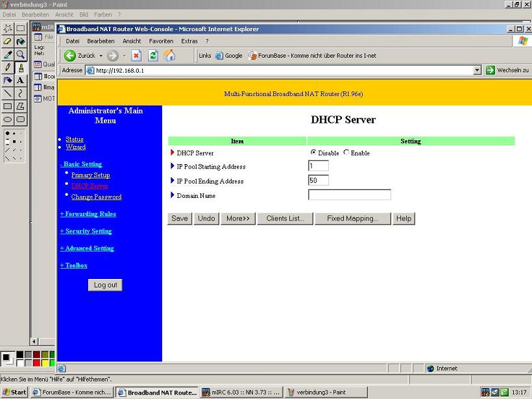Open the Back button history dropdown arrow
The width and height of the screenshot is (532, 399).
tap(101, 56)
